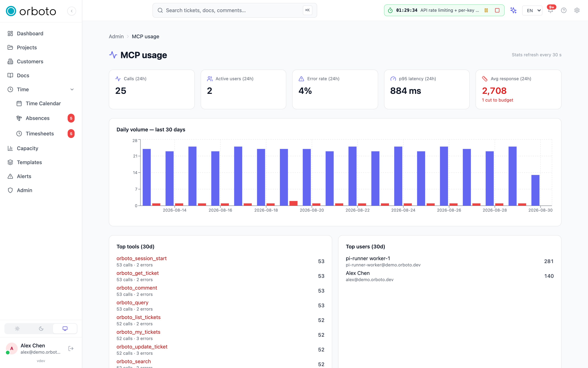588x368 pixels.
Task: Open the notifications bell
Action: click(551, 10)
